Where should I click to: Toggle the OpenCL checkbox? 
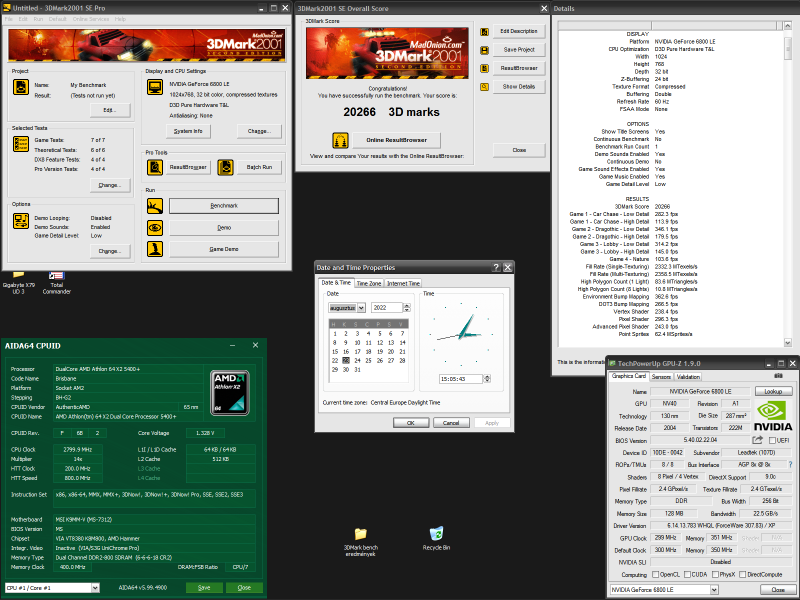656,574
